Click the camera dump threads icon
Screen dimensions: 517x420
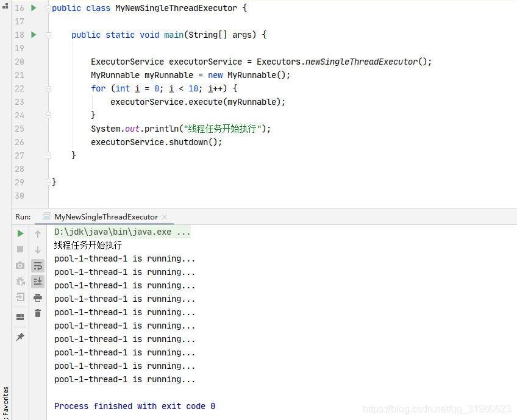tap(20, 265)
